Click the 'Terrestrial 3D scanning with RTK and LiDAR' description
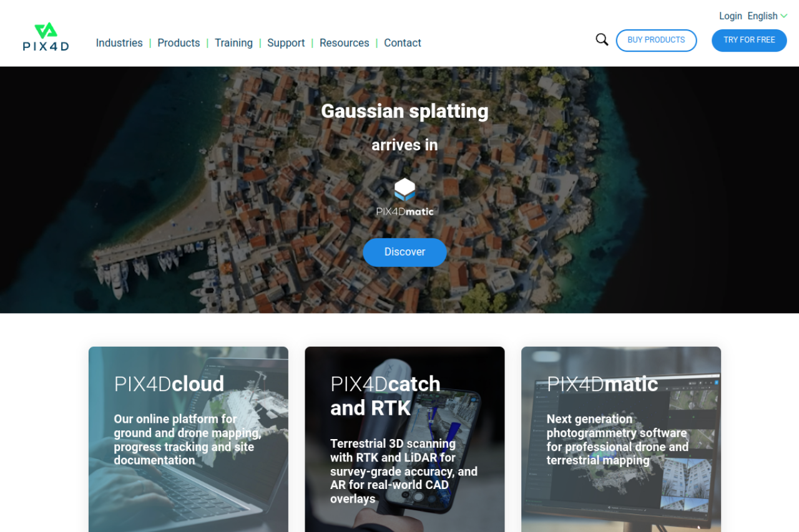Image resolution: width=799 pixels, height=532 pixels. (404, 471)
